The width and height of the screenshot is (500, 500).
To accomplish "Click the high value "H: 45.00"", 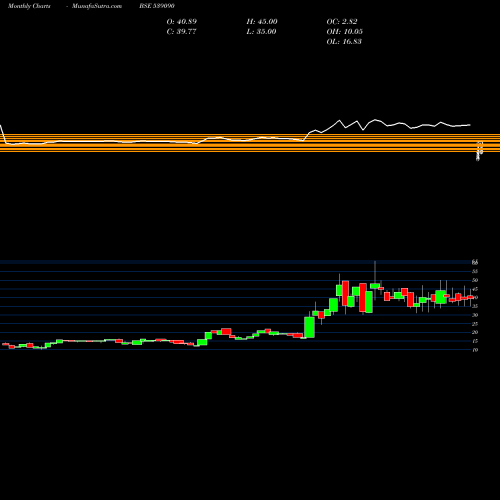I will pos(262,22).
